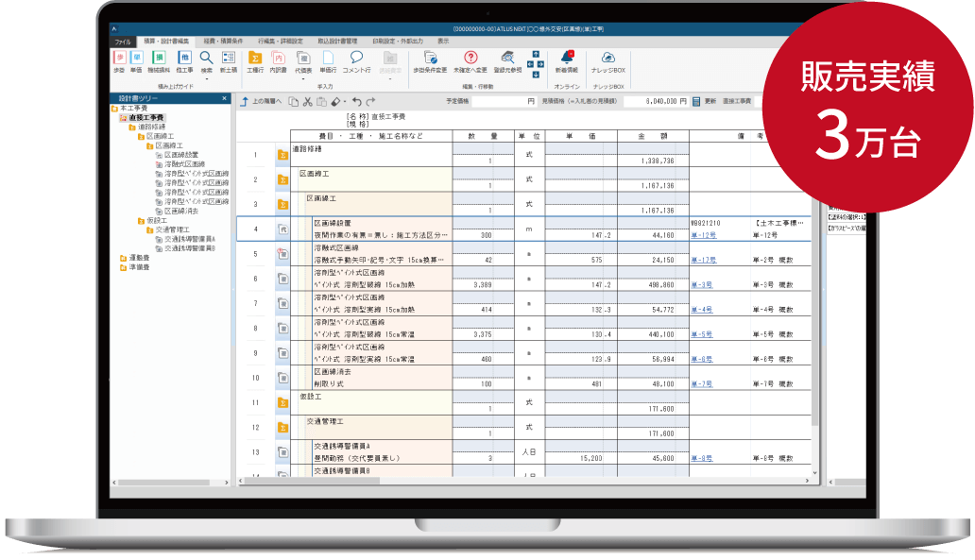Open the ファイル menu

123,42
